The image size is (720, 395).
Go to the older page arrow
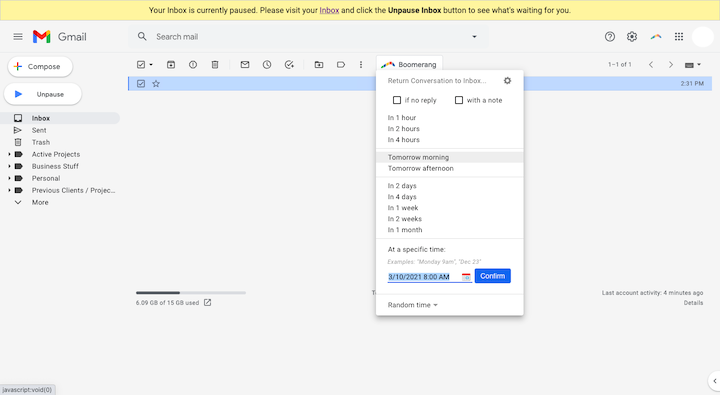[x=671, y=65]
